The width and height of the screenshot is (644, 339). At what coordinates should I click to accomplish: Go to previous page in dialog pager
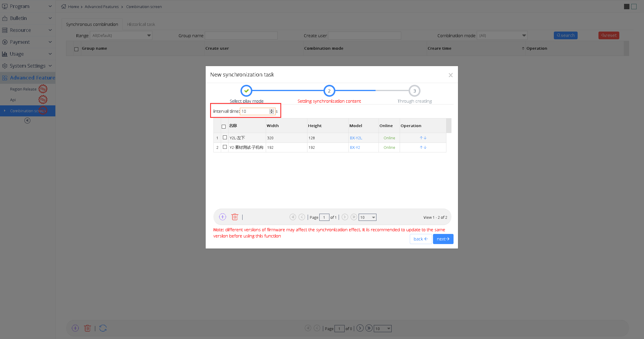pyautogui.click(x=302, y=217)
